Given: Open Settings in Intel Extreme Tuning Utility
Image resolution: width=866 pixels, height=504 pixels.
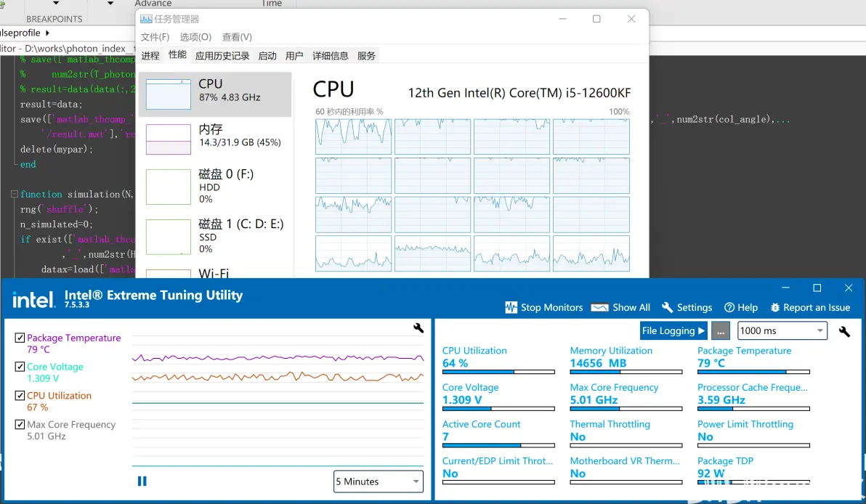Looking at the screenshot, I should 687,307.
